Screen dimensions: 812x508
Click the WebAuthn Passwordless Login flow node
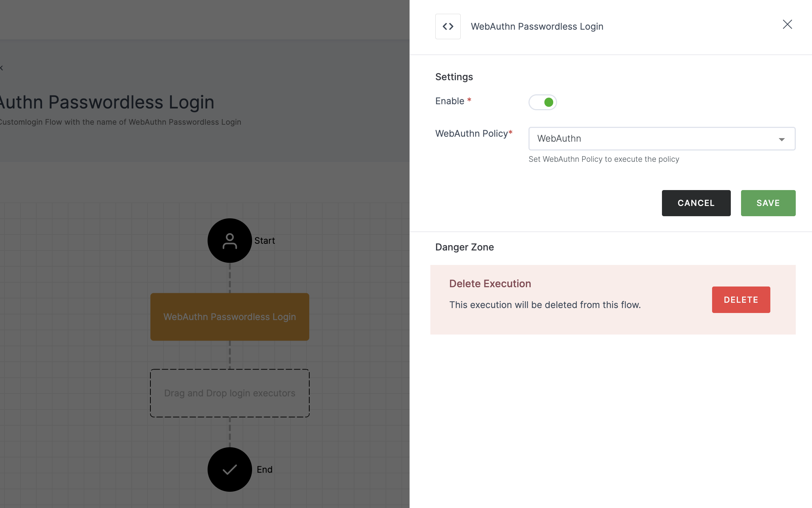230,317
